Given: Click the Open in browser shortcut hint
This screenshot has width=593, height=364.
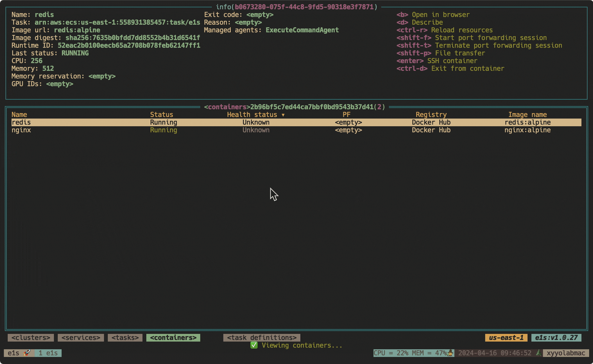Looking at the screenshot, I should 433,15.
